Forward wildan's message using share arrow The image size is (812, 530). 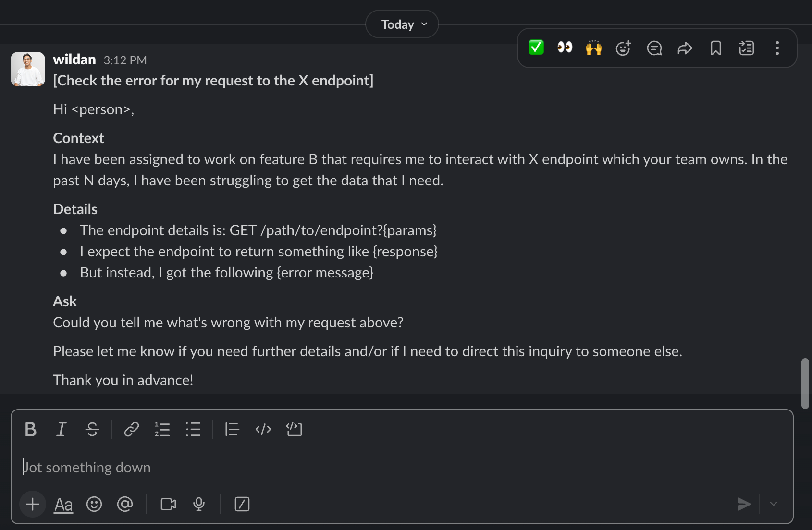pos(685,48)
